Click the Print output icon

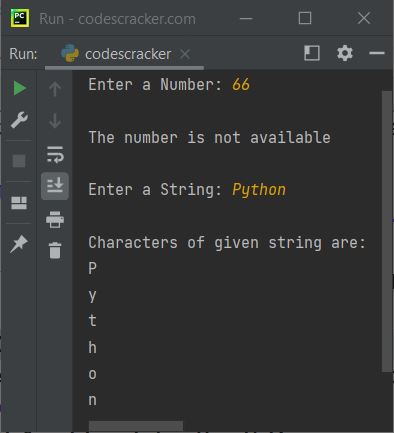click(x=55, y=219)
